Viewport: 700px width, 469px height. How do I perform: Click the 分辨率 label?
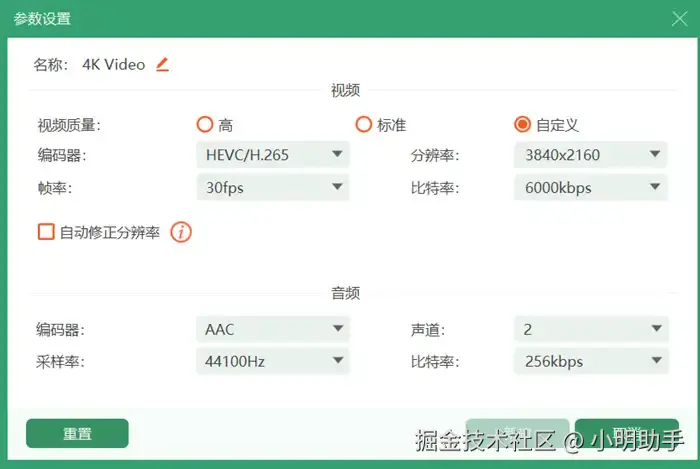(435, 156)
